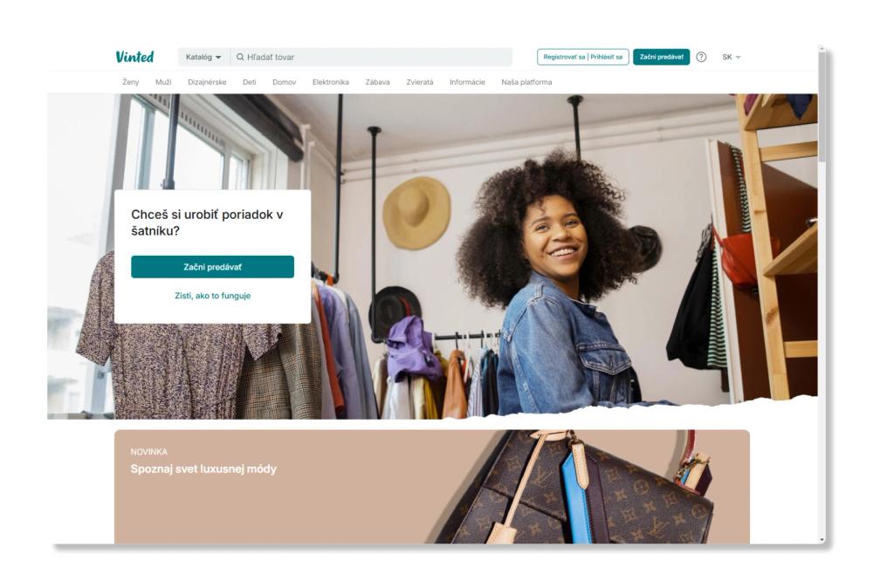
Task: Open the Elektronika category
Action: (x=330, y=82)
